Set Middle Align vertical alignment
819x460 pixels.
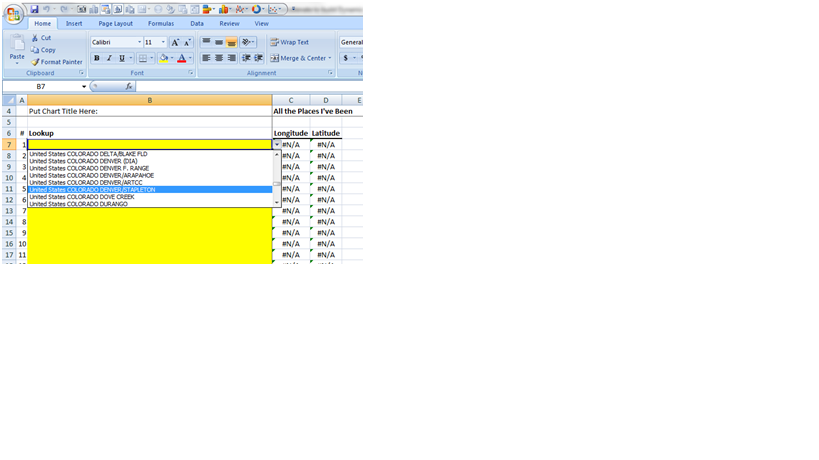point(219,42)
